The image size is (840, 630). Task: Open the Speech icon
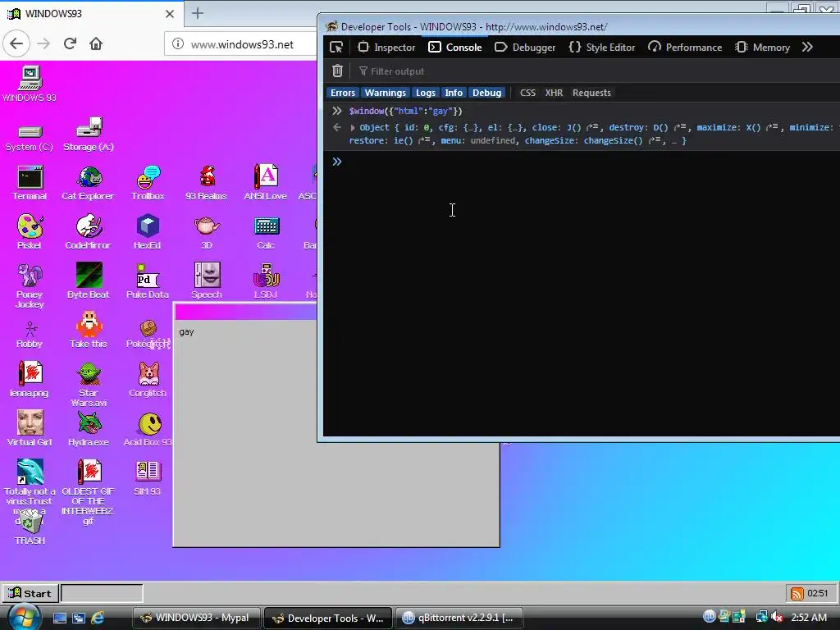[207, 281]
